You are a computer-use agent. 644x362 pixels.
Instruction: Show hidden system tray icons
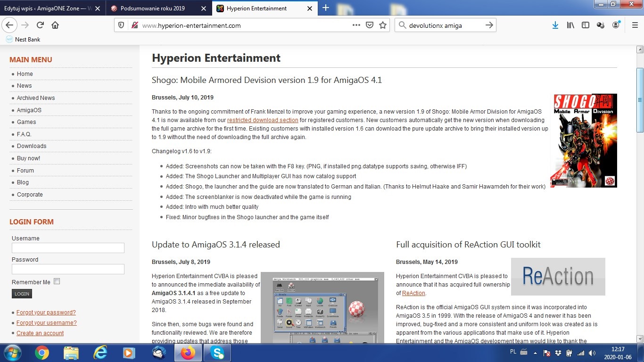[535, 353]
